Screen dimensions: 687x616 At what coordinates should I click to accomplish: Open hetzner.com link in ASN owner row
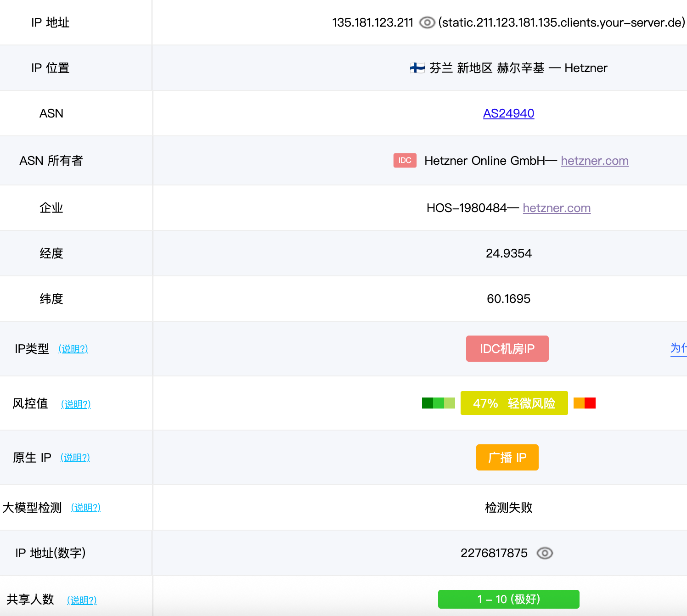point(594,161)
